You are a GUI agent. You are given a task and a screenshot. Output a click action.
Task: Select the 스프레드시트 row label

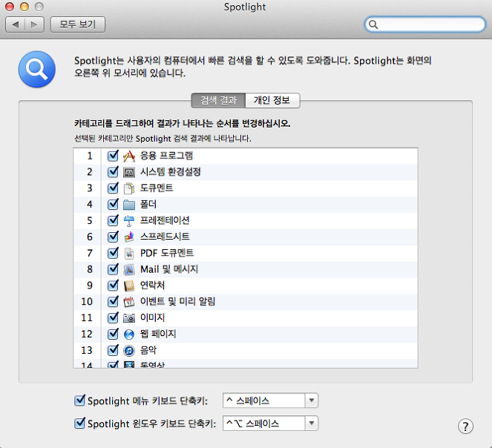coord(165,237)
